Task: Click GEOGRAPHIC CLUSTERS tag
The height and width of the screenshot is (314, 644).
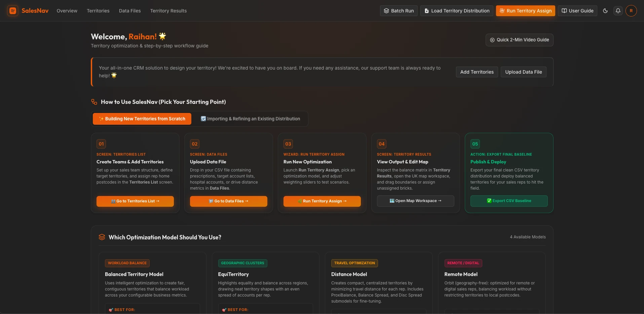Action: coord(243,263)
